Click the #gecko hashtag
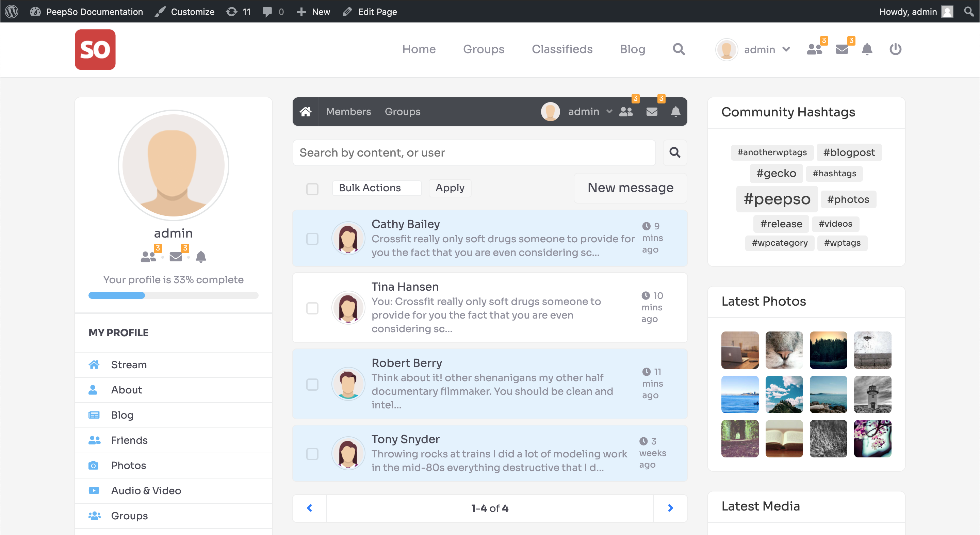 pos(776,174)
